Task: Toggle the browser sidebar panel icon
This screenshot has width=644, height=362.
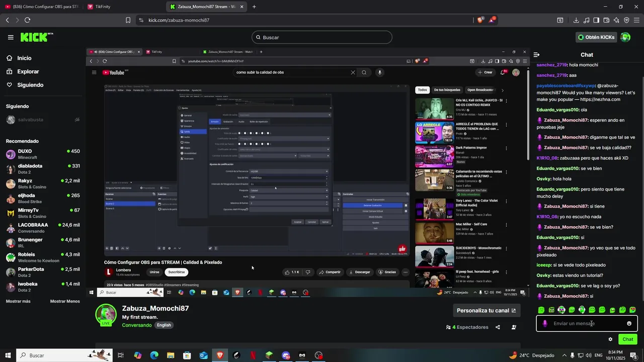Action: [596, 20]
